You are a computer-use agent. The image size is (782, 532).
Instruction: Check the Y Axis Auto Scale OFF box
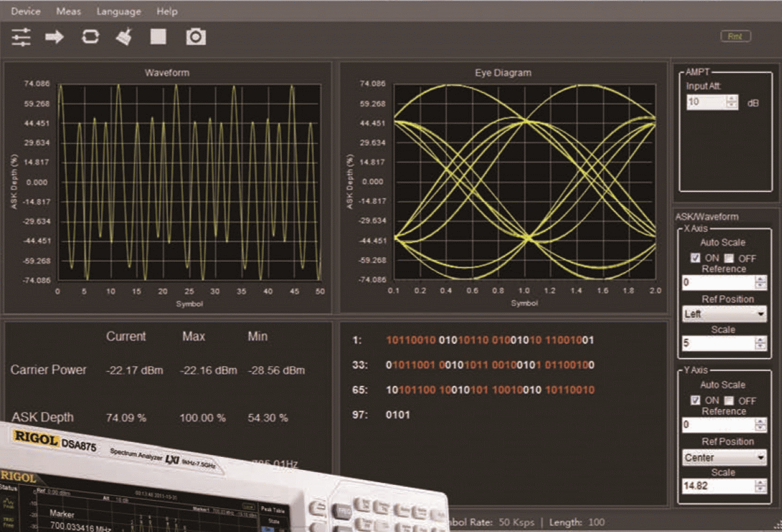coord(728,400)
